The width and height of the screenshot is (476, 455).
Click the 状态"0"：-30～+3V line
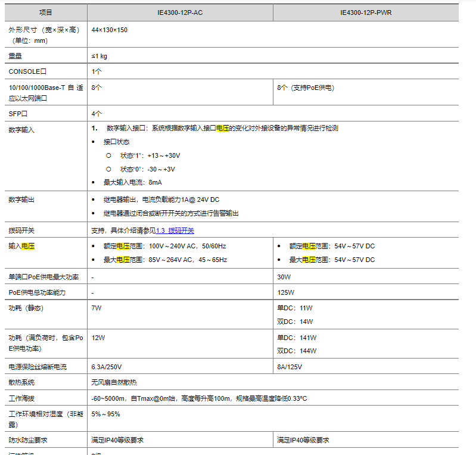pyautogui.click(x=148, y=169)
